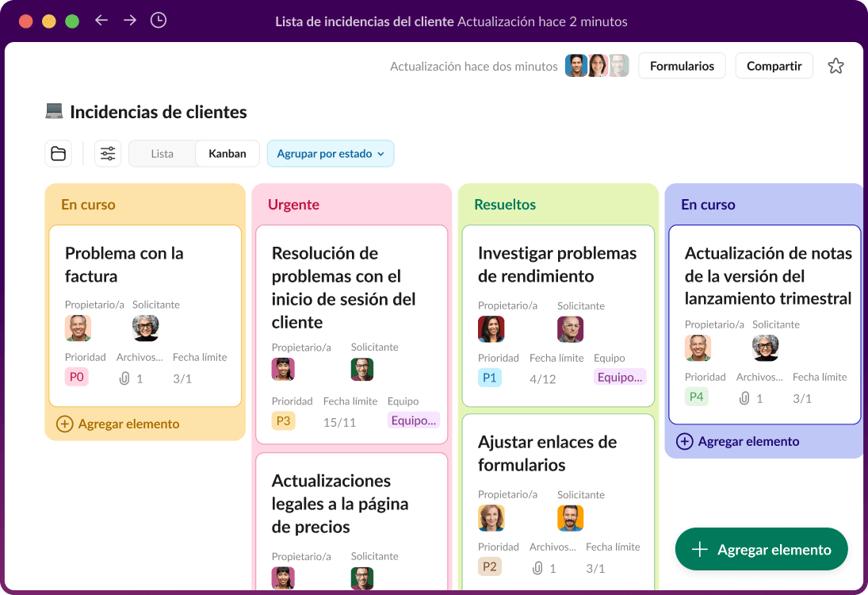Click the paperclip on the Problema con la factura card

click(124, 378)
